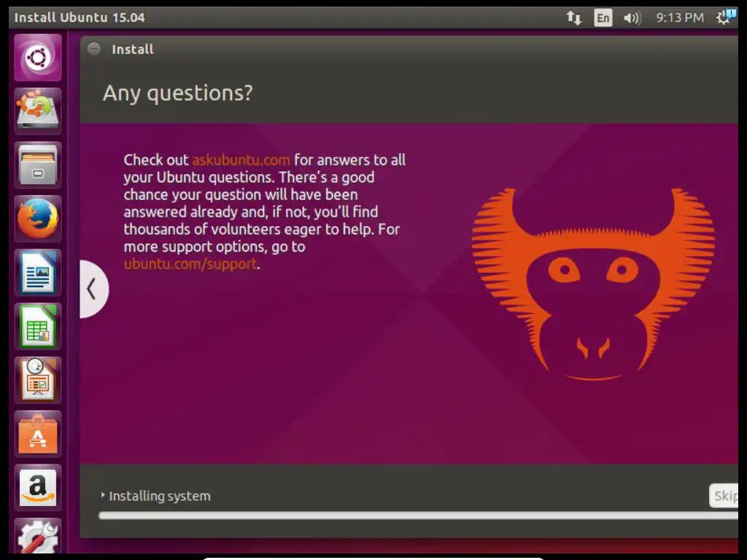Open the Amazon launcher icon

point(38,488)
